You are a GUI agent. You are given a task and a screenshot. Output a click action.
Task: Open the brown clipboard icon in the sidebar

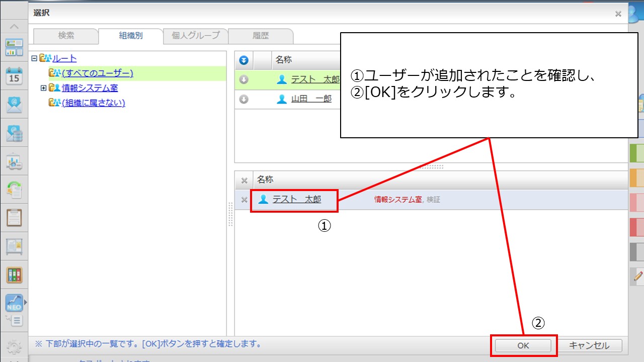(x=14, y=218)
